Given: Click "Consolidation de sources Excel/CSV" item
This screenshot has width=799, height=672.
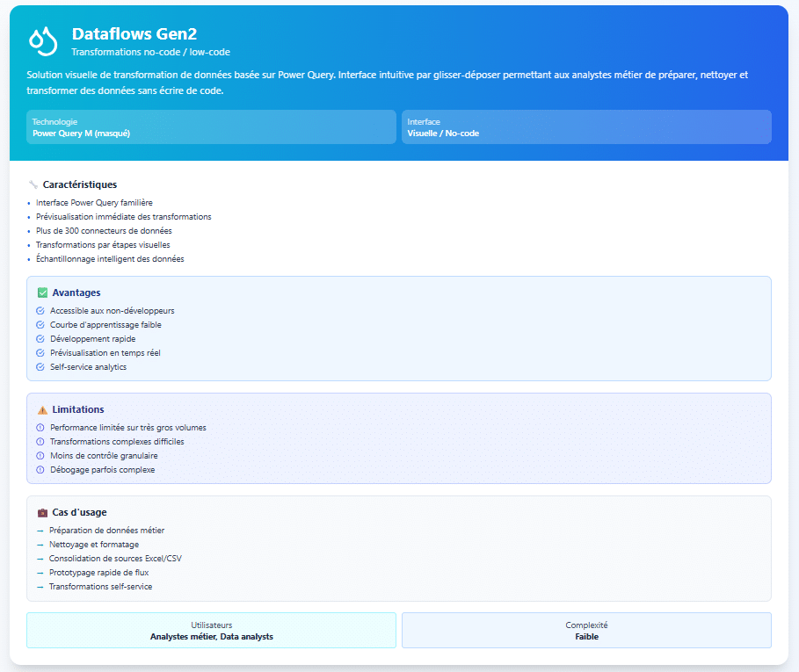Looking at the screenshot, I should pyautogui.click(x=115, y=559).
